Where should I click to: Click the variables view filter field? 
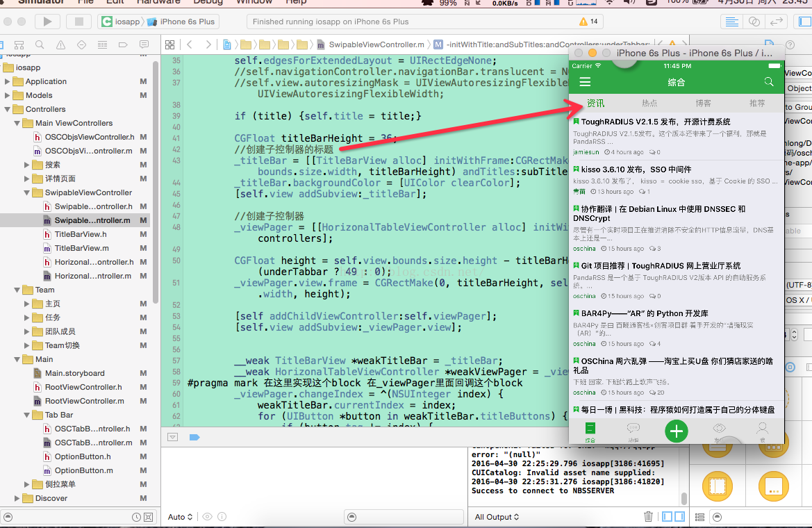tap(404, 517)
